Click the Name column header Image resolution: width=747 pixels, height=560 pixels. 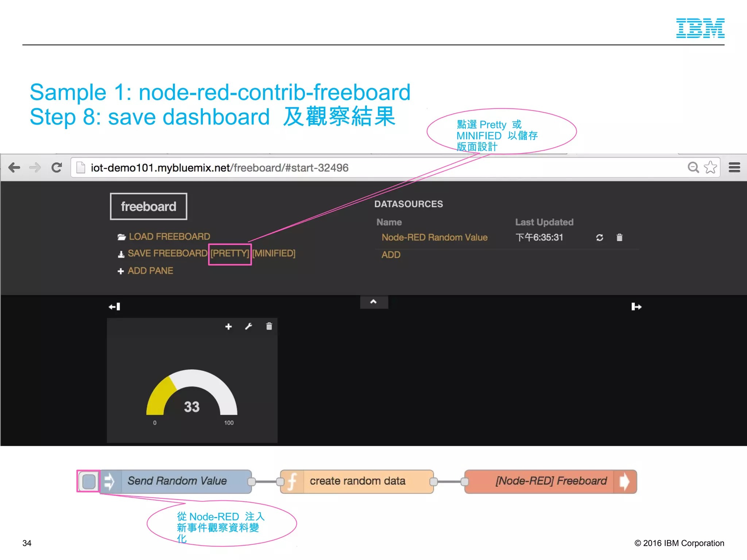pos(389,222)
